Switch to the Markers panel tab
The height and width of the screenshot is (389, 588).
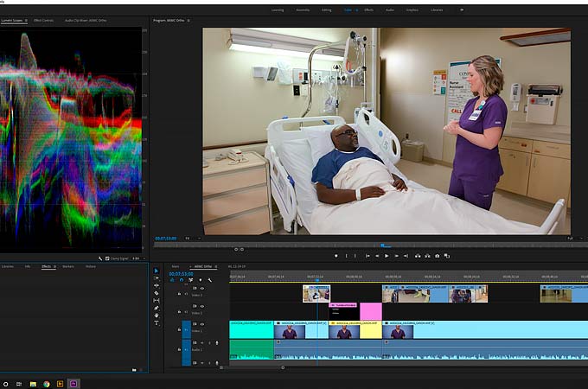click(67, 266)
